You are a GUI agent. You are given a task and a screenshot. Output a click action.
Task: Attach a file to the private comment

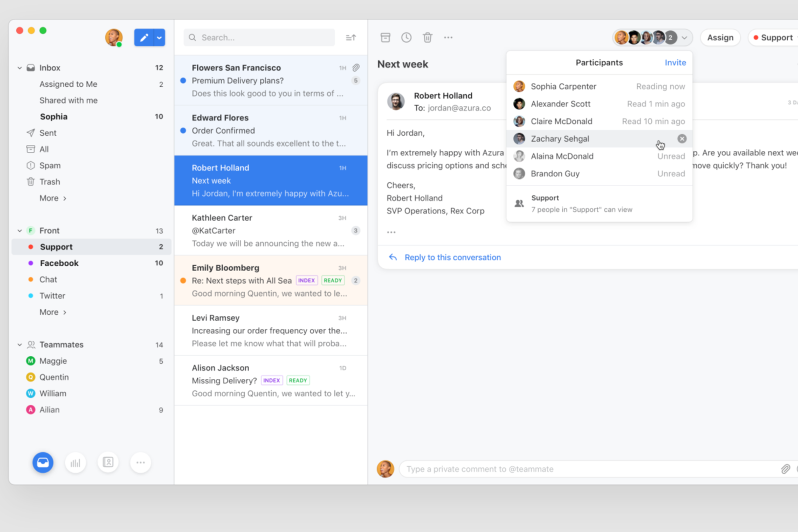[x=785, y=469]
